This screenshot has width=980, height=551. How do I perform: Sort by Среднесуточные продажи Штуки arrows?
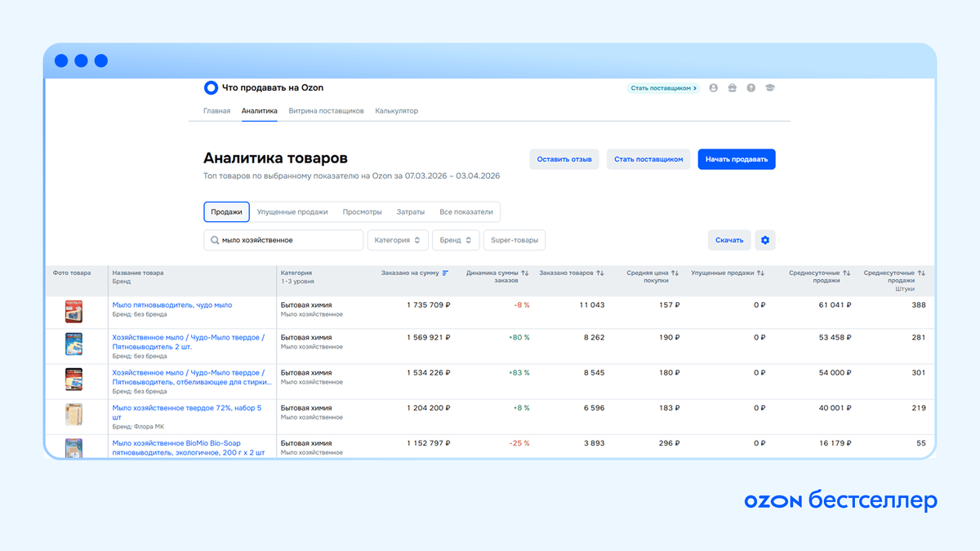coord(921,273)
